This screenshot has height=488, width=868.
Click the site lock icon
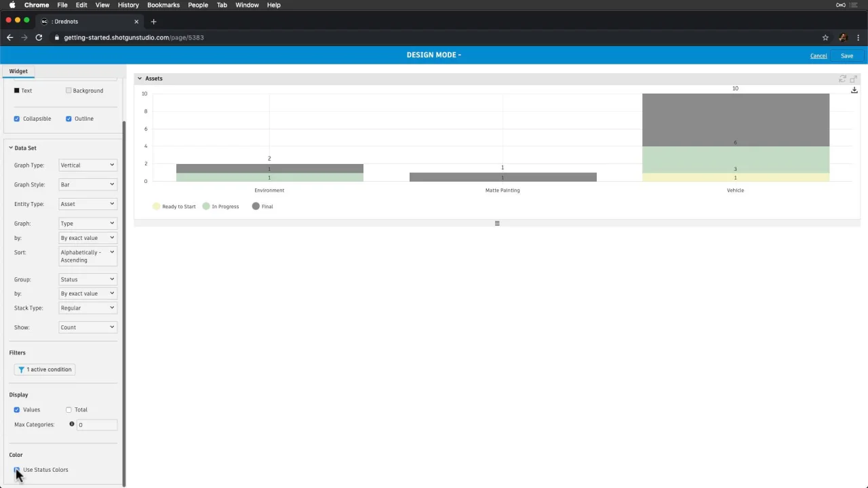point(57,37)
